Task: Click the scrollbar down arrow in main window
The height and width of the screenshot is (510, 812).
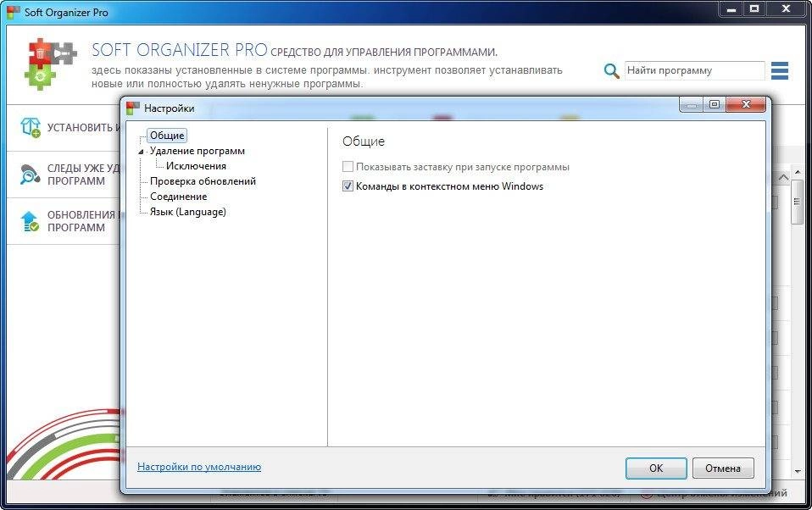Action: coord(797,472)
